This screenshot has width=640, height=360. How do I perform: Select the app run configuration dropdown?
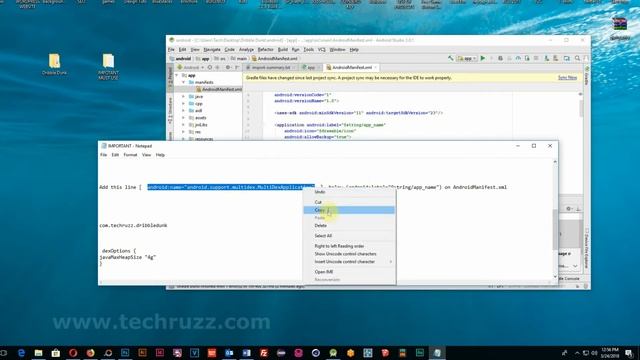click(467, 58)
